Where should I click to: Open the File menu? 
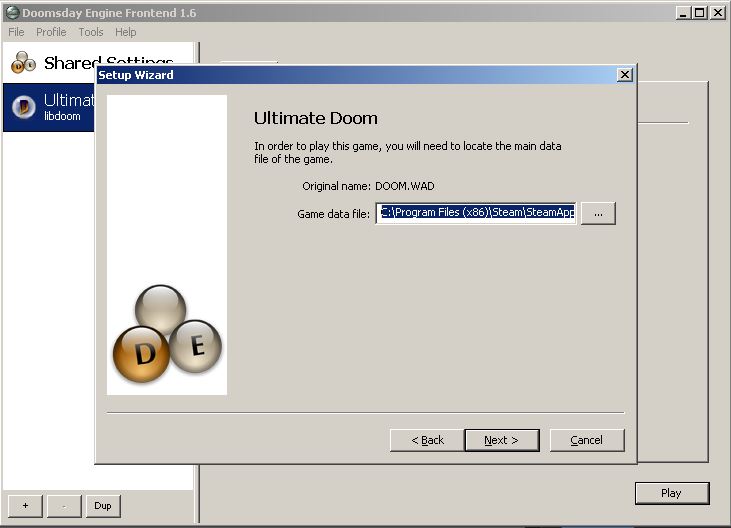coord(16,32)
